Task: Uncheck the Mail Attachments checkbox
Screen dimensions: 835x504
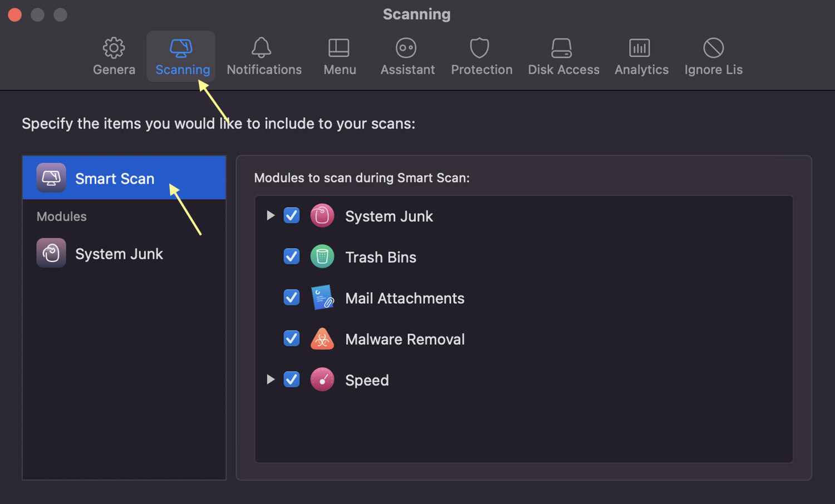Action: click(292, 298)
